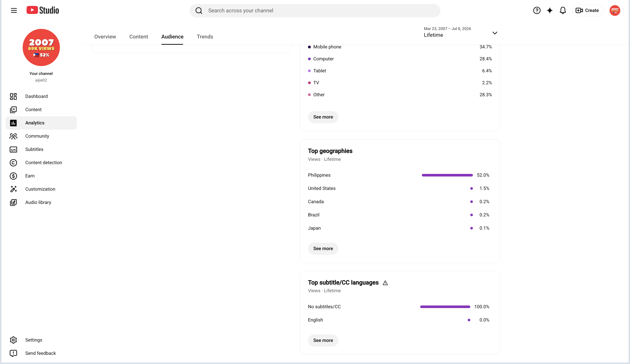
Task: Click the large channel profile picture
Action: tap(41, 47)
